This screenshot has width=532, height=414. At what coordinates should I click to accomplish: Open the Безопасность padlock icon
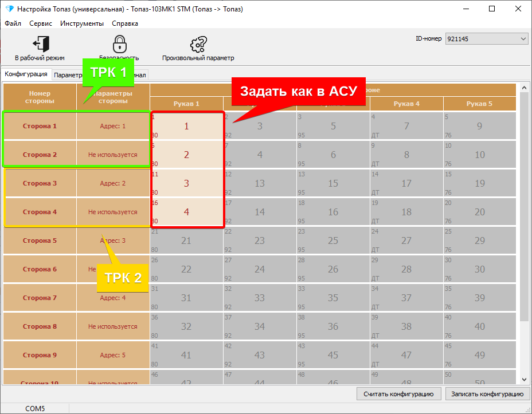[x=119, y=44]
